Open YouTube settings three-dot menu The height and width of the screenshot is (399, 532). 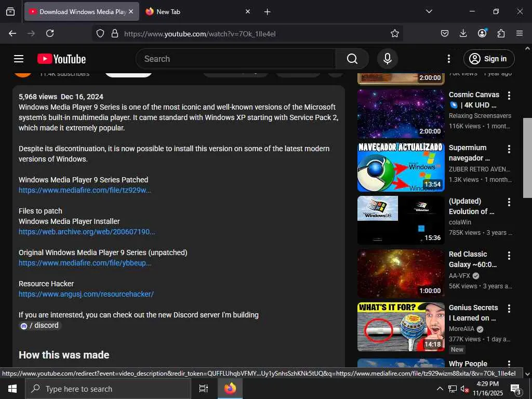[448, 59]
